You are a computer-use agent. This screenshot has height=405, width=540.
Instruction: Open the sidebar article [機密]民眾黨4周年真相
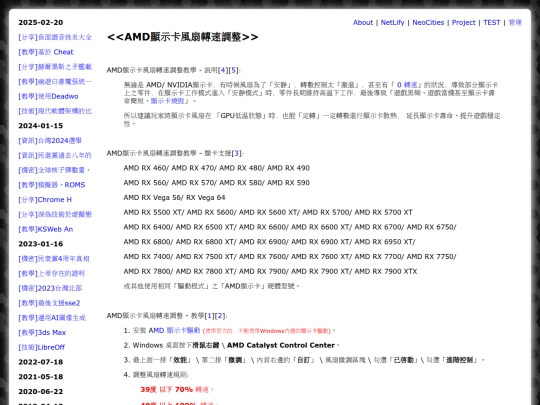(54, 259)
